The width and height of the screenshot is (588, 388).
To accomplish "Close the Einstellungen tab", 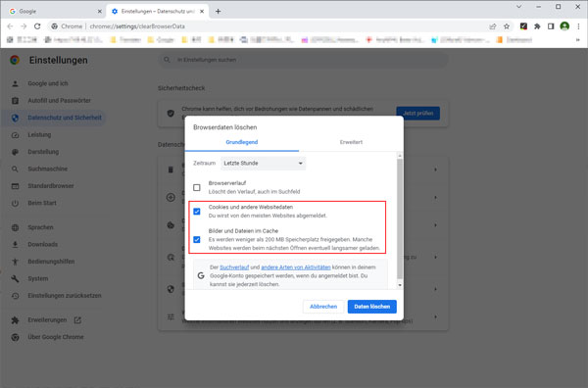I will (x=202, y=11).
